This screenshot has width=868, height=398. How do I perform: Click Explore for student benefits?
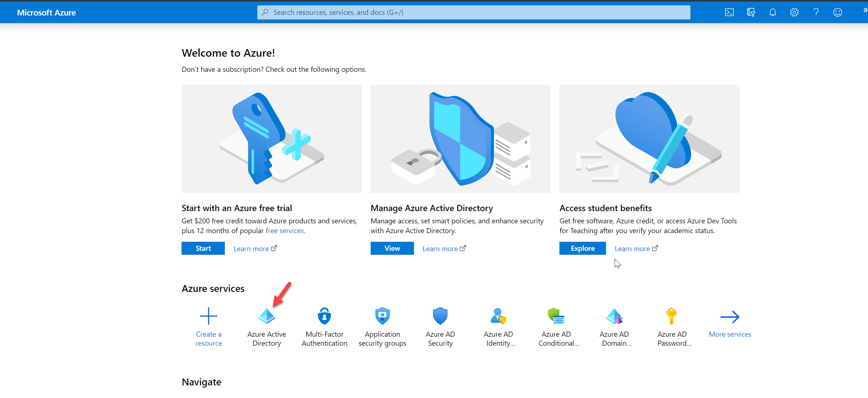(x=583, y=248)
